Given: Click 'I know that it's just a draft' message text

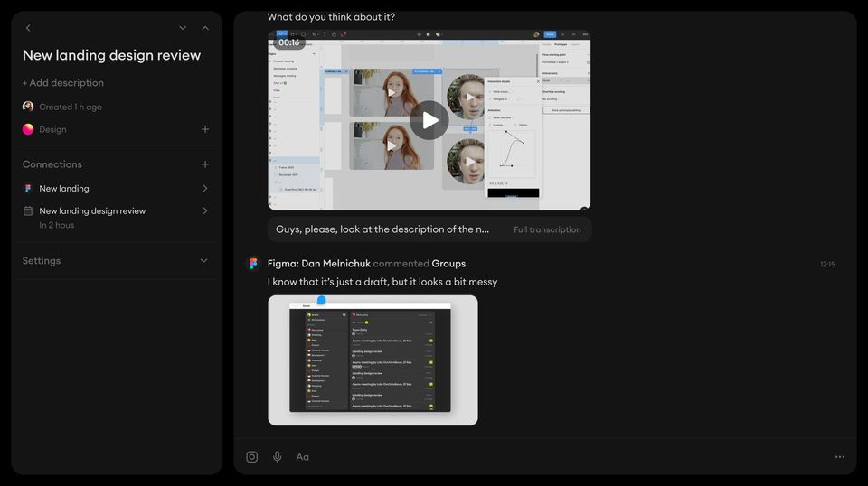Looking at the screenshot, I should (382, 282).
